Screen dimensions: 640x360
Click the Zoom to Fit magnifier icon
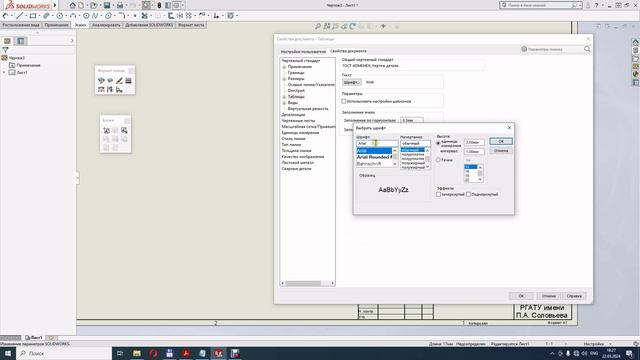click(x=318, y=27)
